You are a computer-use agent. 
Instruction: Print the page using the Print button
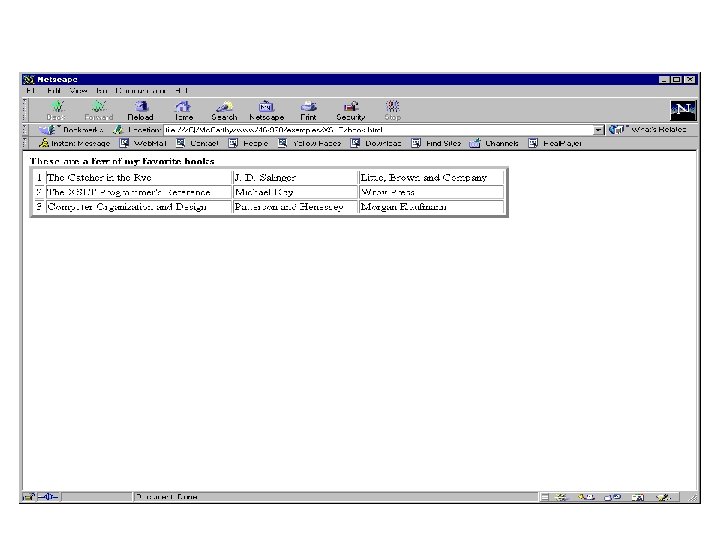pos(308,111)
